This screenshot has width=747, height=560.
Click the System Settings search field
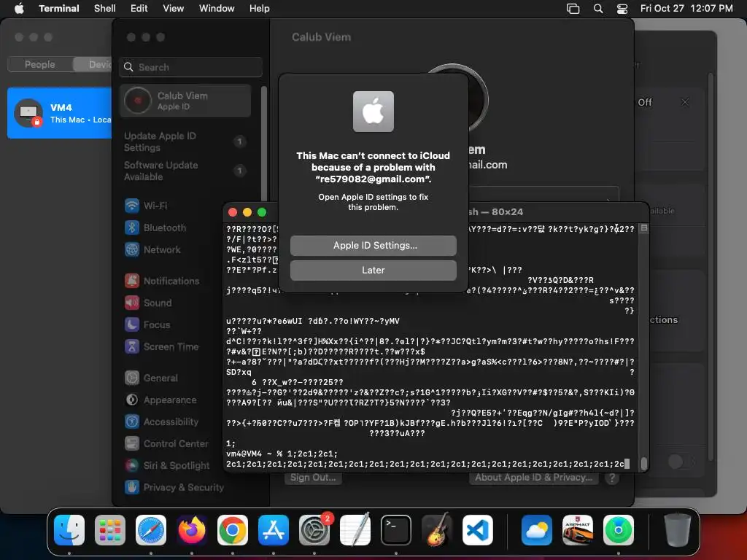[190, 67]
